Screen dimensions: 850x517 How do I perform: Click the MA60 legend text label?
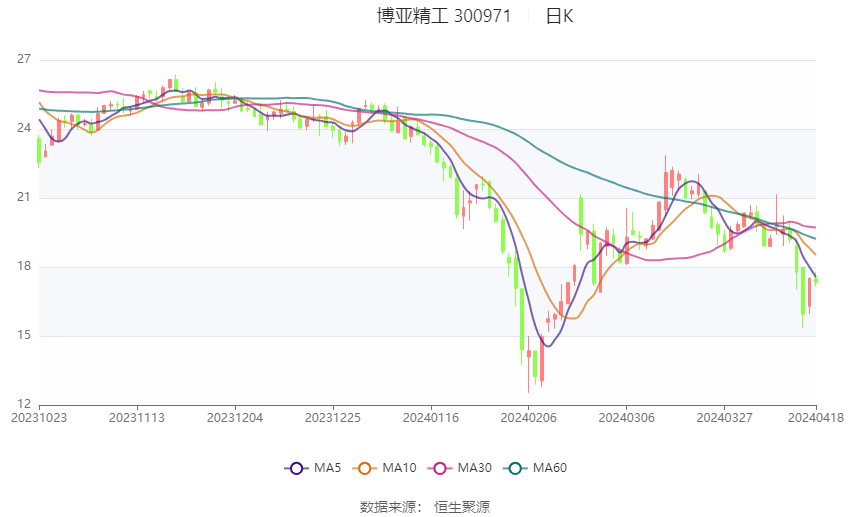(550, 468)
